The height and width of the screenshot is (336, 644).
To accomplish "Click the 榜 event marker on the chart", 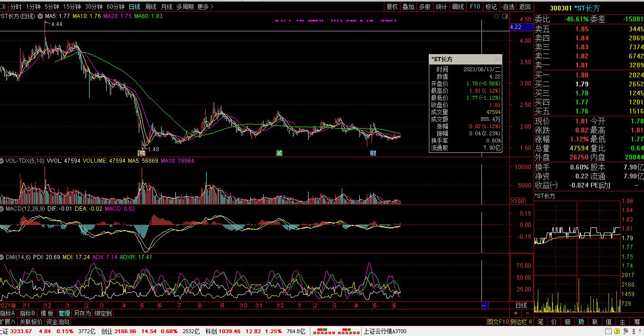I will [142, 153].
